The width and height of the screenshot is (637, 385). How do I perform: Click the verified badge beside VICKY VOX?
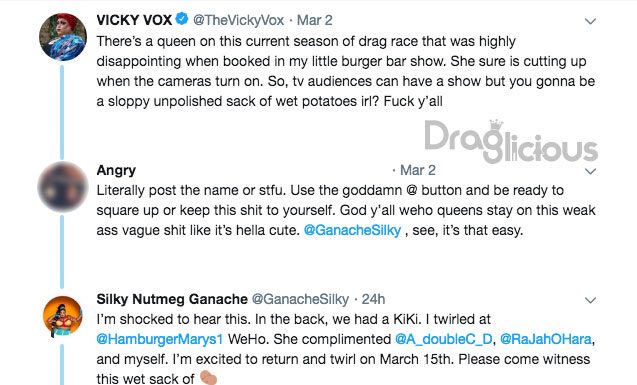pos(181,19)
